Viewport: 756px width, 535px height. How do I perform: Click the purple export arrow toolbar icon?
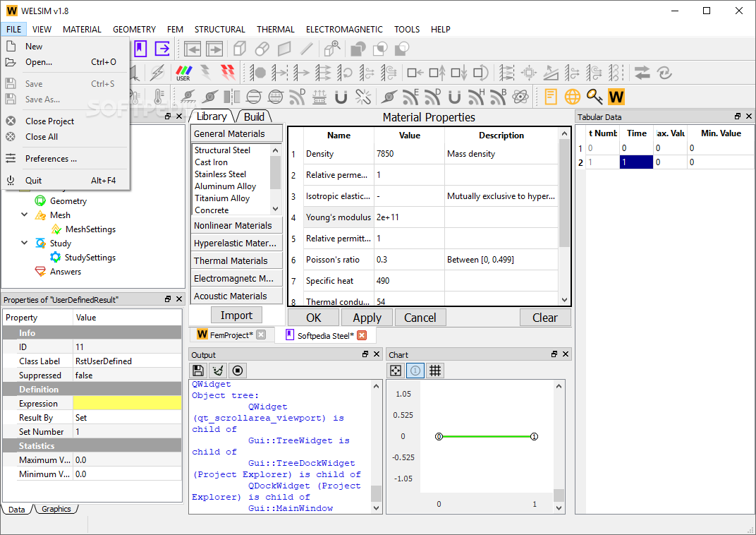point(162,49)
